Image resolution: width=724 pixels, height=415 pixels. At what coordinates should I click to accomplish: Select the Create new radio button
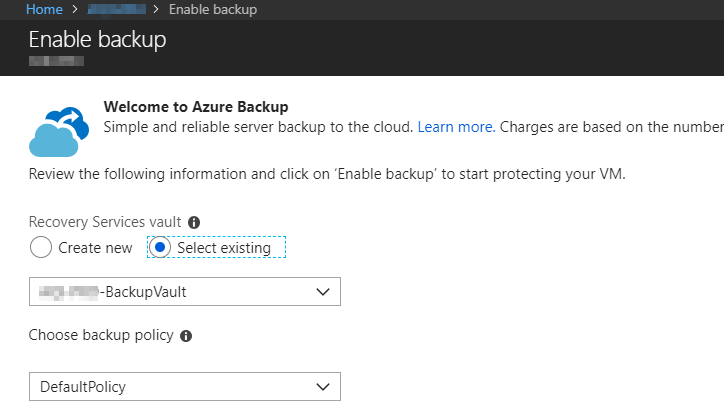41,247
